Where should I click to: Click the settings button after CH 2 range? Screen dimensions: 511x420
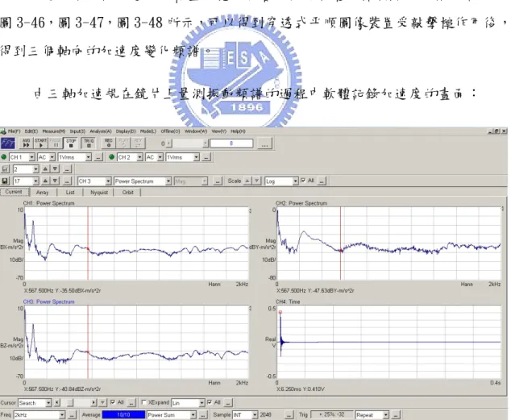coord(206,158)
